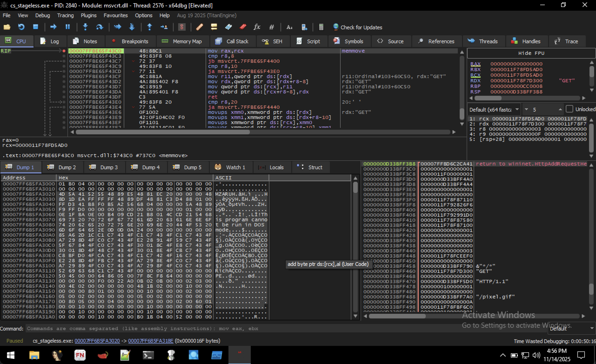Click the disassembly horizontal scrollbar

tap(263, 132)
